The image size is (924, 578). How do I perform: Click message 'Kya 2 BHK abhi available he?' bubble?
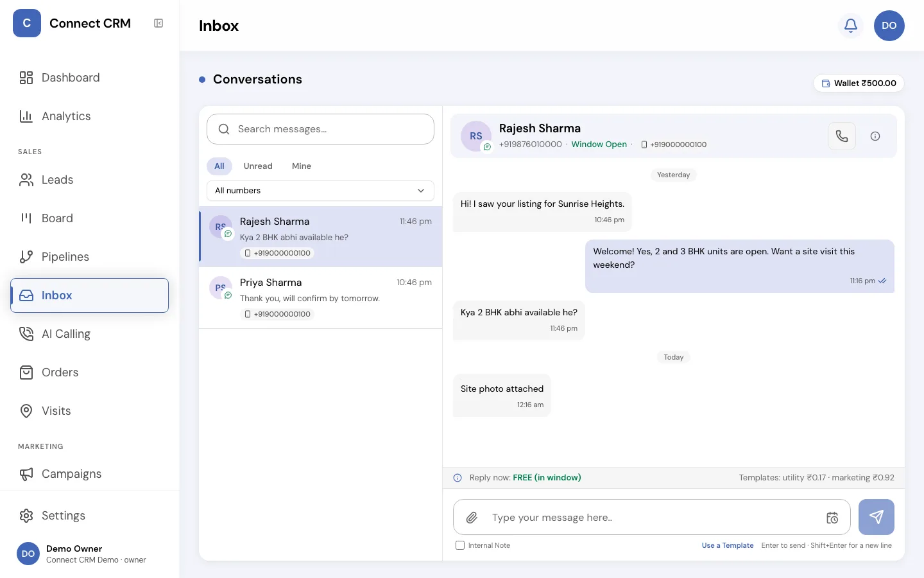[519, 320]
